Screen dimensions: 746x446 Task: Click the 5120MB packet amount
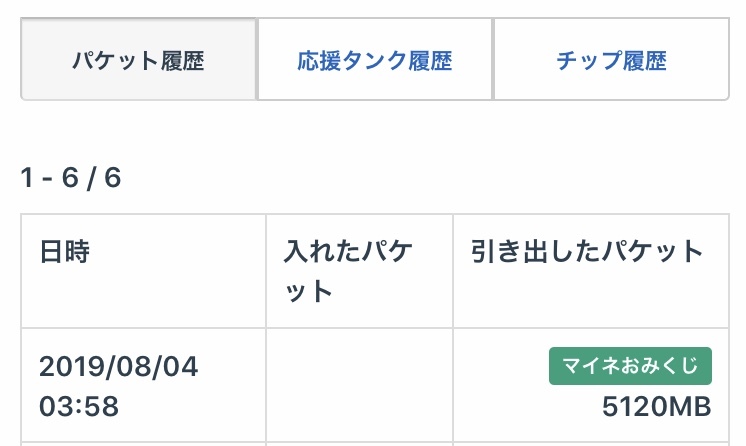click(657, 407)
